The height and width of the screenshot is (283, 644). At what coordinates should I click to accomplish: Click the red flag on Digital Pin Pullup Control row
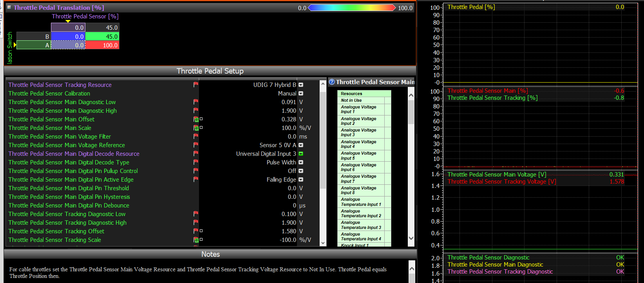(x=196, y=171)
